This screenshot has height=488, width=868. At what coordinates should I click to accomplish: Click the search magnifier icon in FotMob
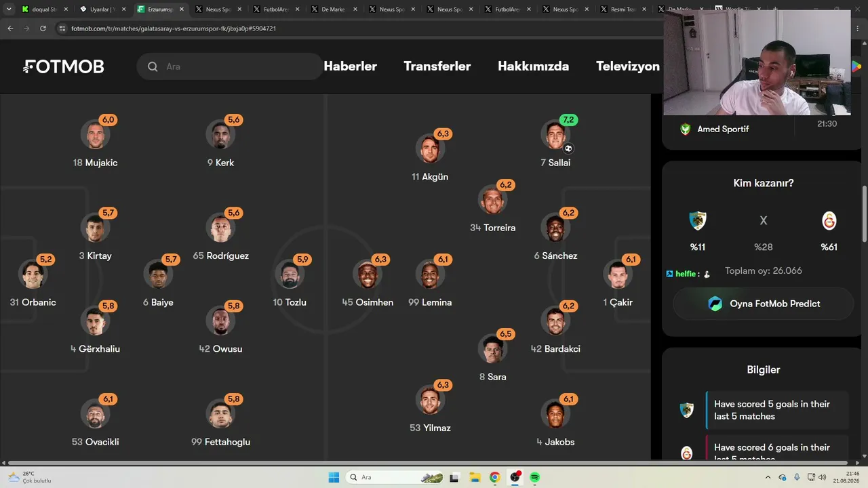tap(153, 66)
